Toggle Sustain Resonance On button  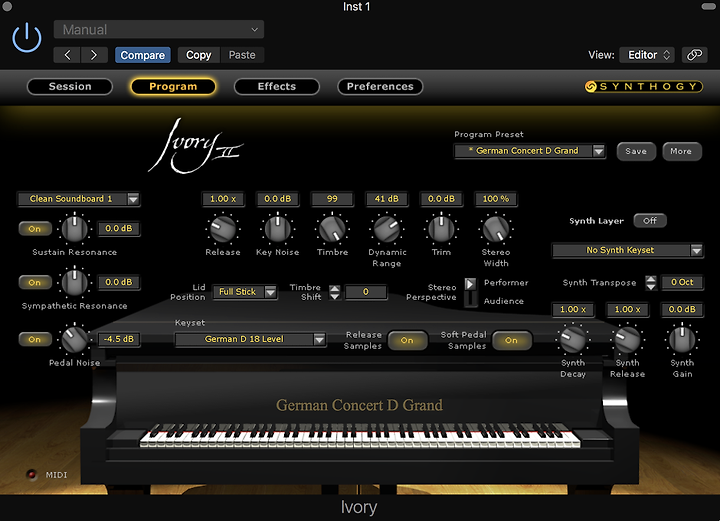coord(35,229)
